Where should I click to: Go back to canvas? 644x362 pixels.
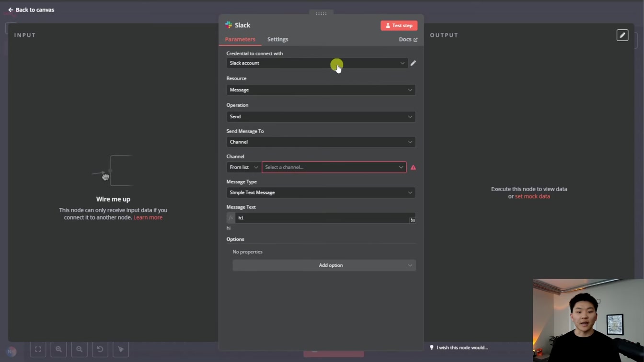tap(31, 10)
